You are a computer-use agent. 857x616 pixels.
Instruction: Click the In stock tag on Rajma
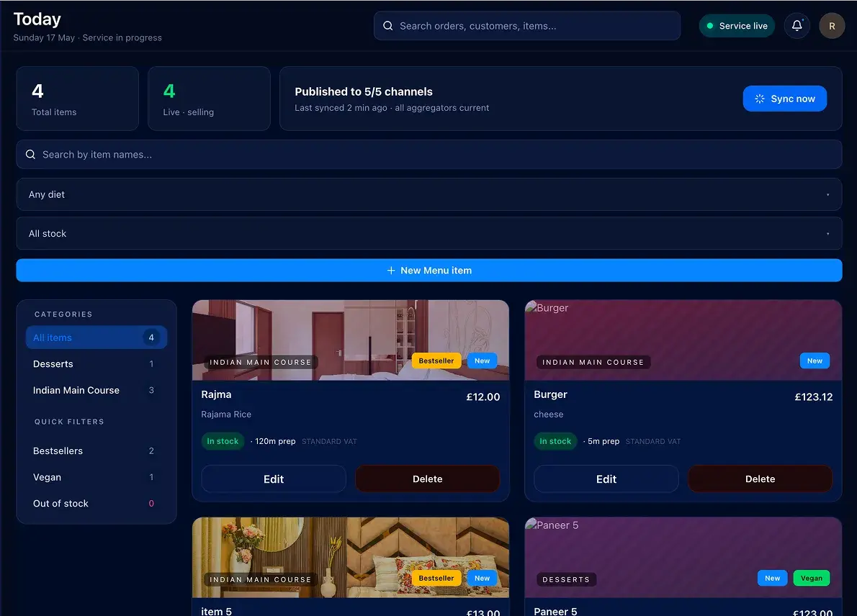(x=223, y=440)
